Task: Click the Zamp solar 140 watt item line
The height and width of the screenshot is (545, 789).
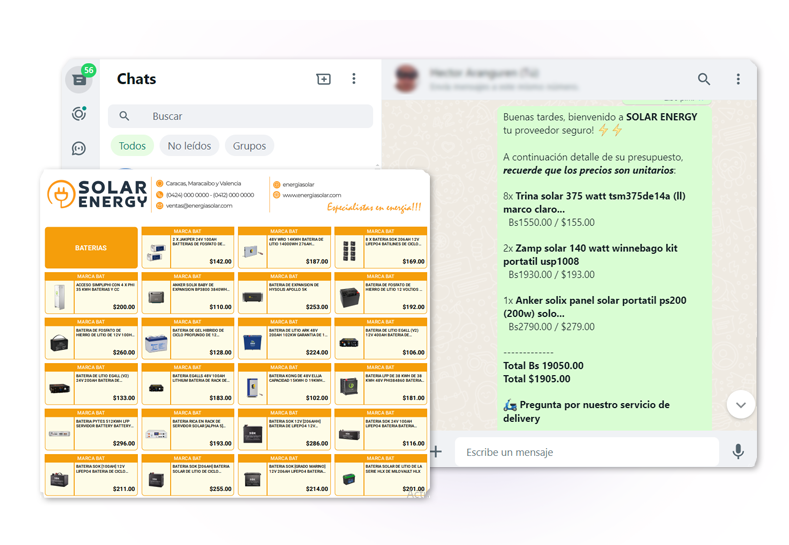Action: (x=590, y=255)
